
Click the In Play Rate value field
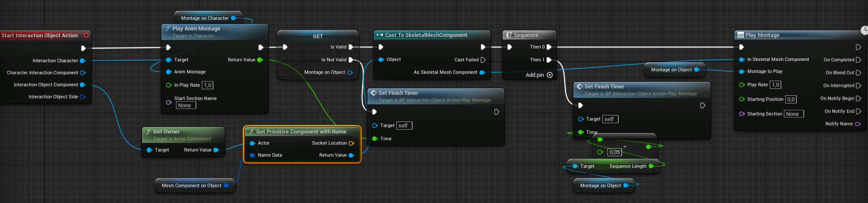(207, 85)
